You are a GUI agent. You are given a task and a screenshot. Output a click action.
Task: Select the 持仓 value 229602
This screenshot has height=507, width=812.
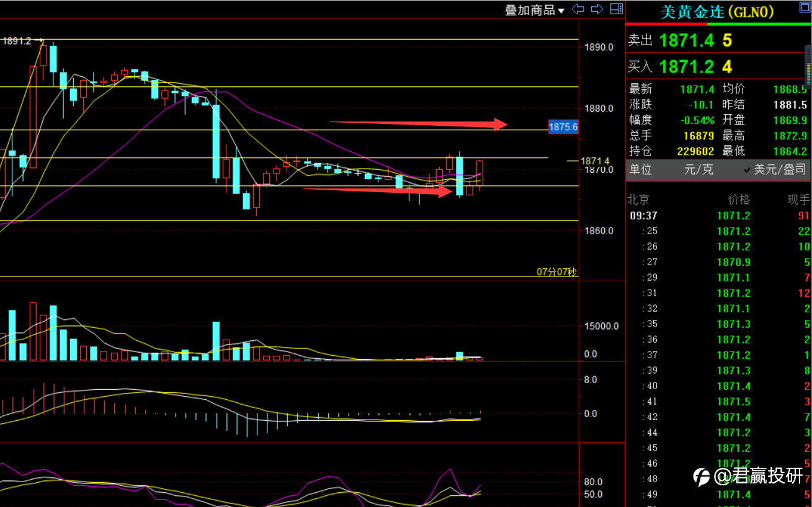694,151
